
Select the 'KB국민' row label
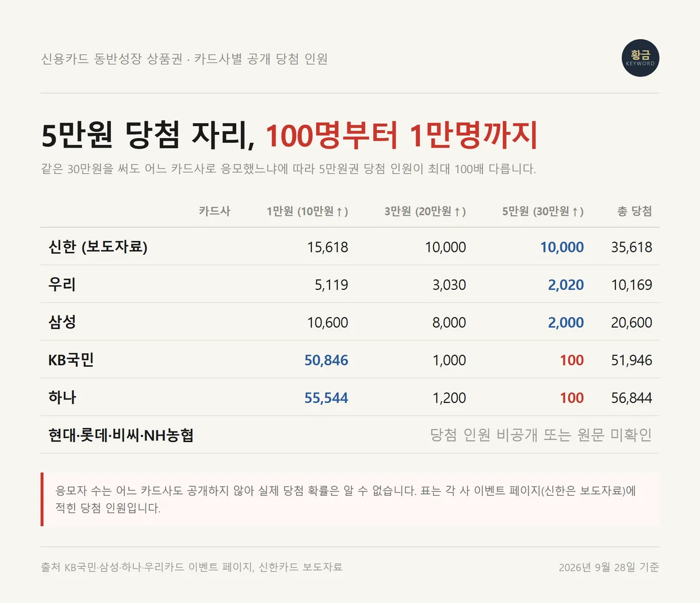pos(71,360)
